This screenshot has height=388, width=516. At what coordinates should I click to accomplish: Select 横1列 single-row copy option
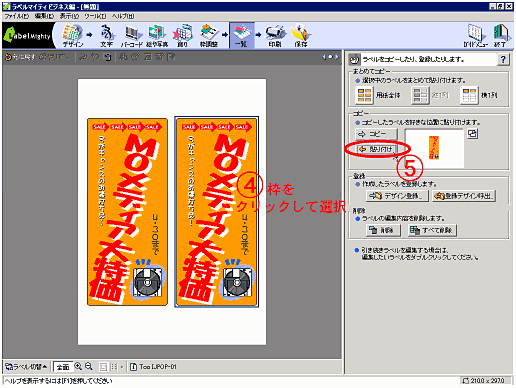pyautogui.click(x=479, y=95)
